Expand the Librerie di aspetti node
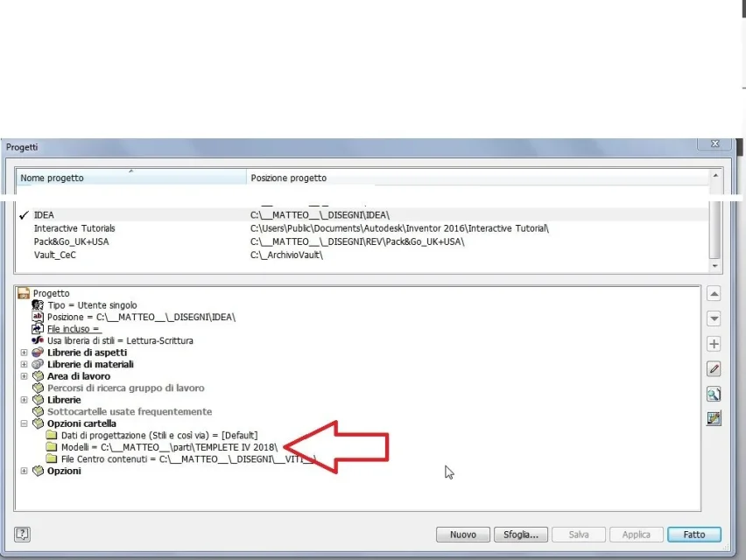 click(x=24, y=353)
